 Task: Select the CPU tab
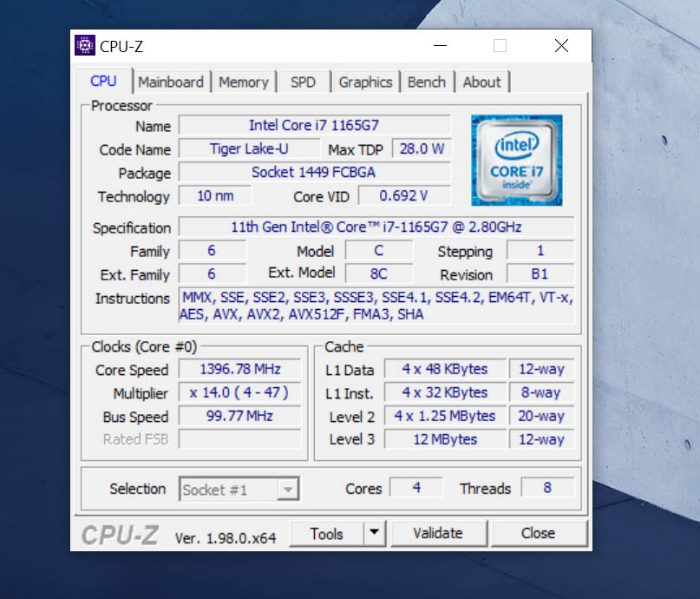coord(103,81)
